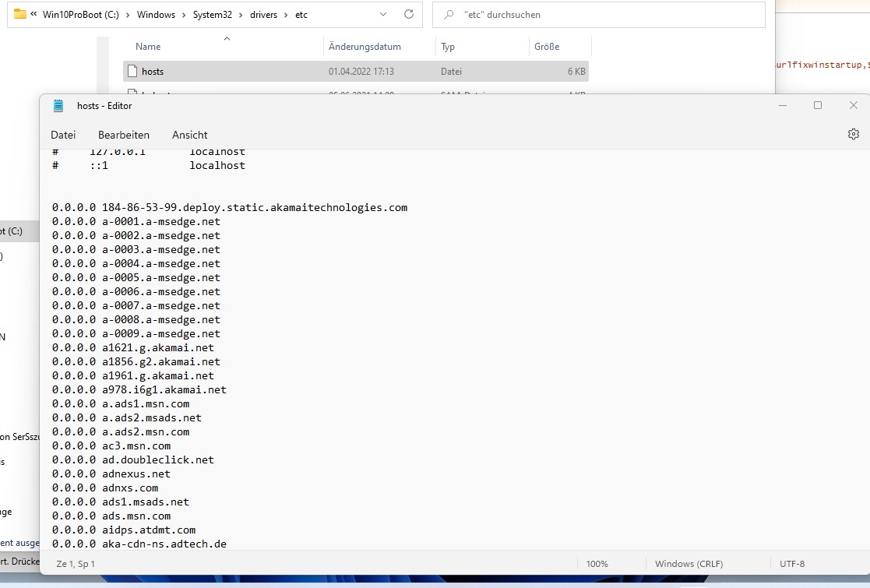Expand chevron after Windows in breadcrumb

tap(184, 15)
